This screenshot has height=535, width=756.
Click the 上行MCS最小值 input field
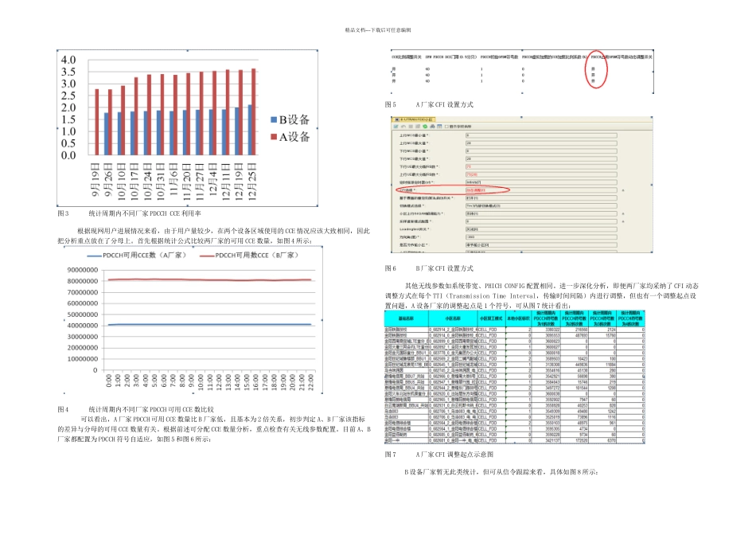(x=541, y=135)
